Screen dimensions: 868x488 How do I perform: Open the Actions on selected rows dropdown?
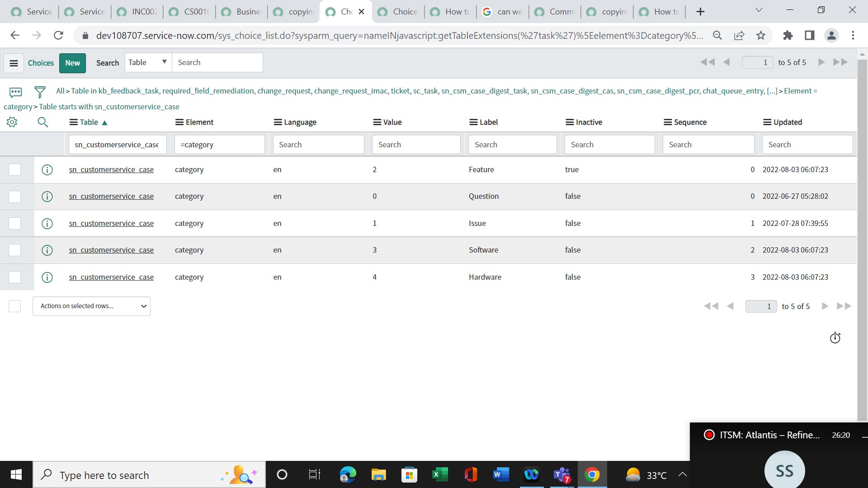pos(91,306)
